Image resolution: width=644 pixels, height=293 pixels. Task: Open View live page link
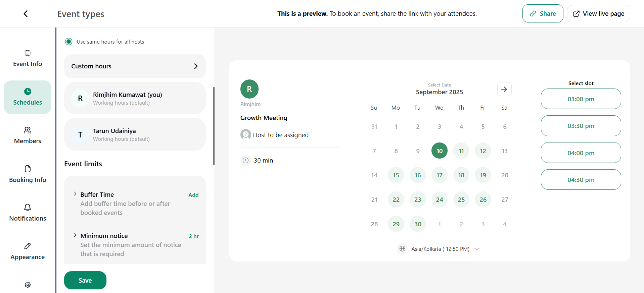598,13
